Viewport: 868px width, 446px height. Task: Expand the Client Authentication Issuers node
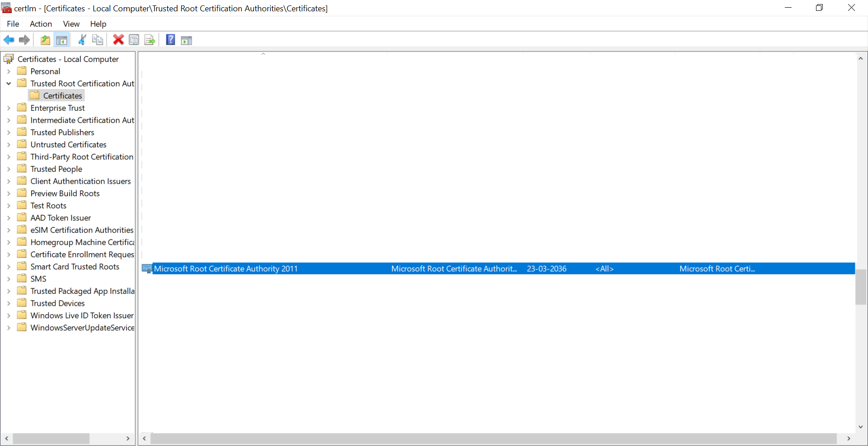(9, 181)
